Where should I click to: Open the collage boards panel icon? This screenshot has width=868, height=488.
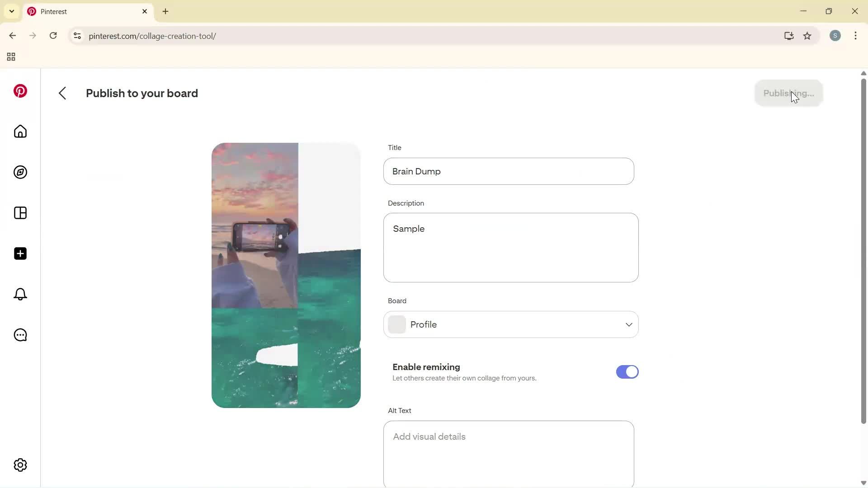pyautogui.click(x=20, y=213)
